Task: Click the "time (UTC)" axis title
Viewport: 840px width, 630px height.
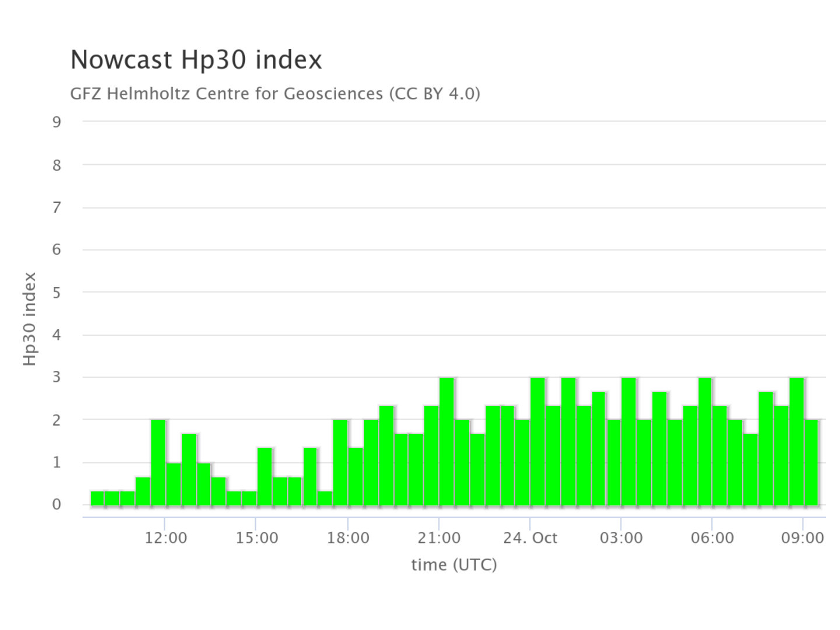Action: pos(454,565)
